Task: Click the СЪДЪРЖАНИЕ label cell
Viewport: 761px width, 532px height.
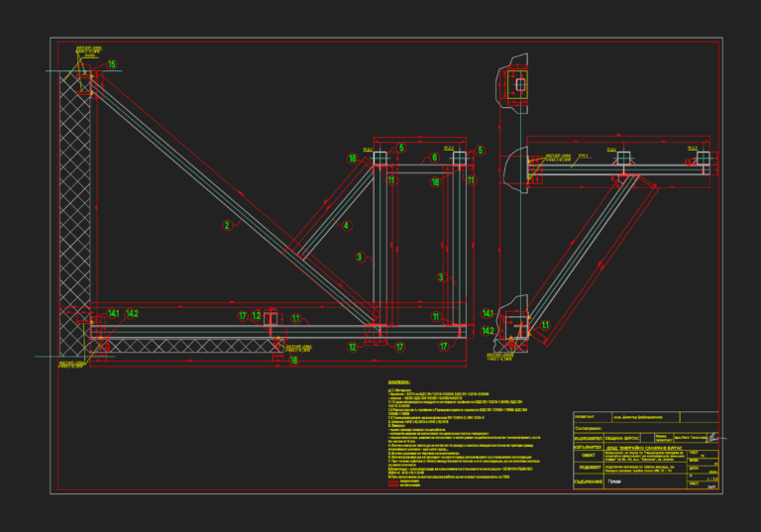Action: click(x=589, y=481)
